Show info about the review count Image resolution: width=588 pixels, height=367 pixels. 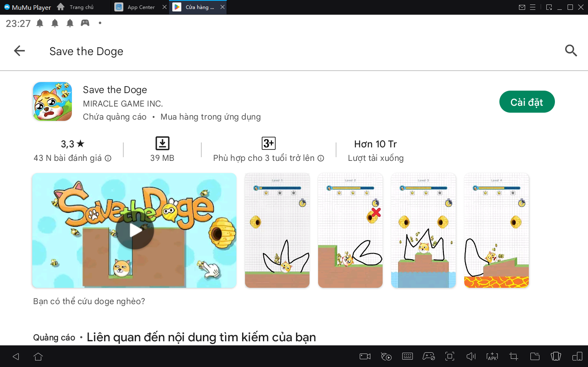[x=108, y=158]
